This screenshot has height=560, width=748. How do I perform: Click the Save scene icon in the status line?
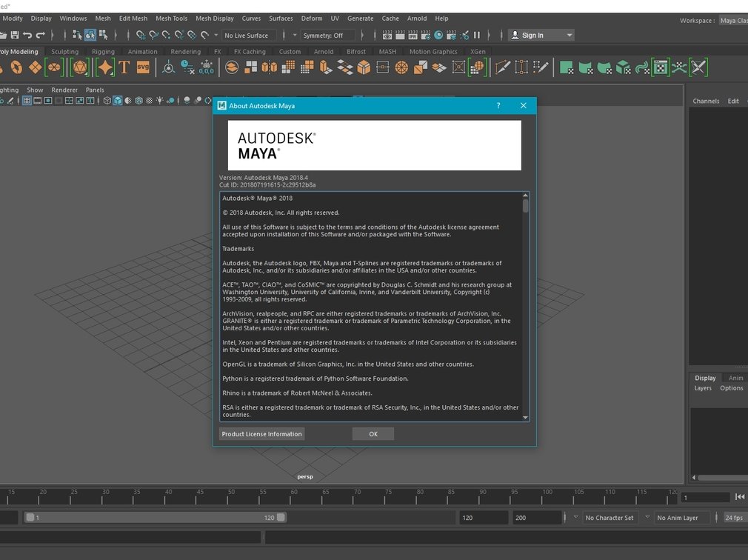[x=15, y=35]
